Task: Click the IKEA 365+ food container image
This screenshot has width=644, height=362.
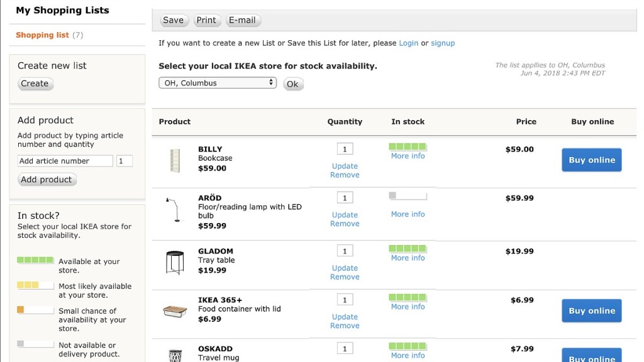Action: tap(175, 310)
